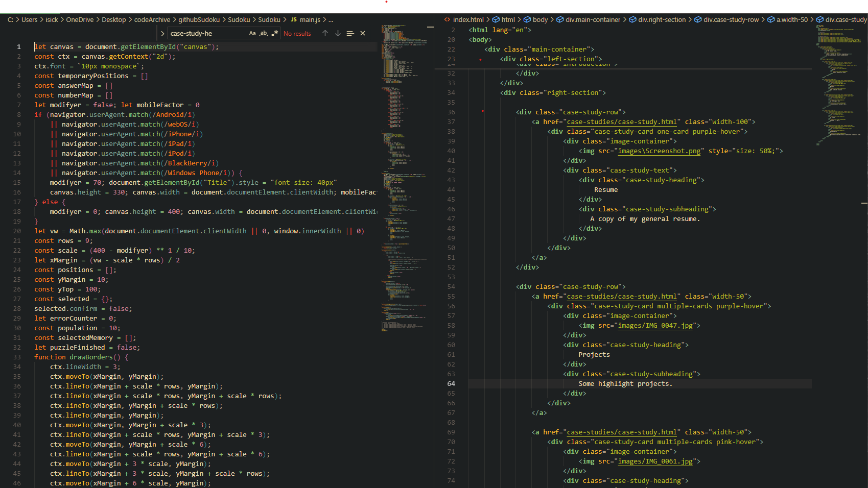Place cursor on 'Some highlight projects.' text
Screen dimensions: 868x488
(x=625, y=383)
